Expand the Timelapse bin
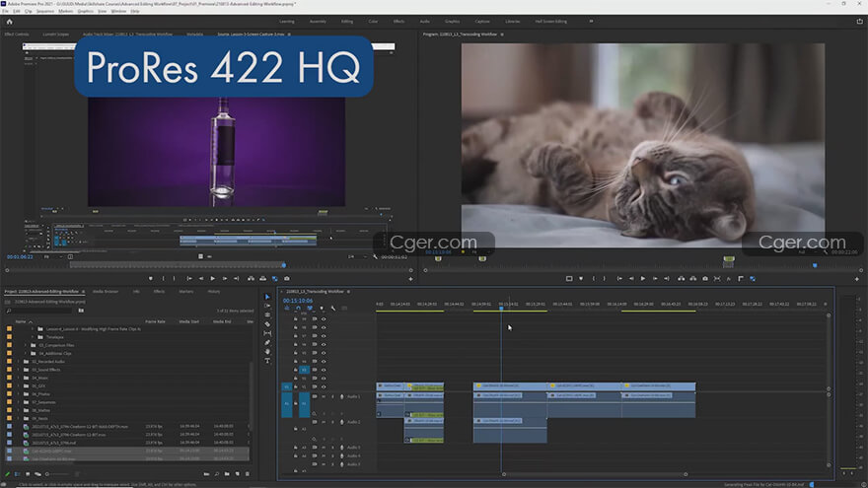Viewport: 868px width, 488px height. click(x=33, y=337)
